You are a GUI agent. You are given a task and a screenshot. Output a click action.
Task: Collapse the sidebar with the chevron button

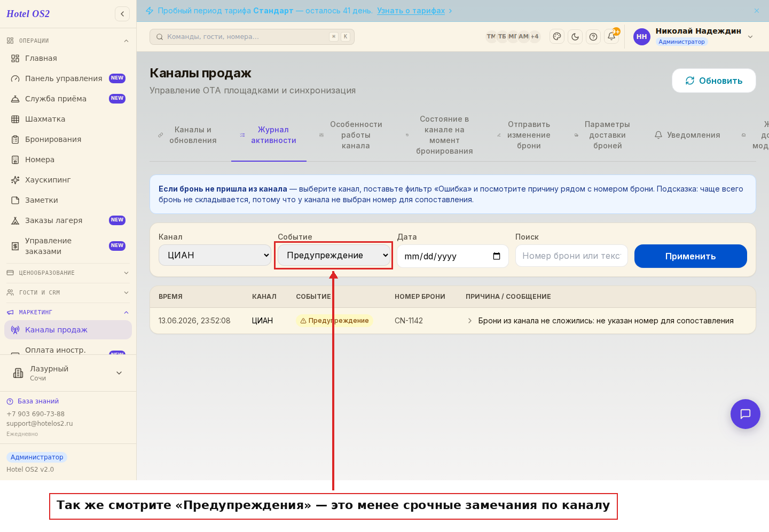pos(122,14)
